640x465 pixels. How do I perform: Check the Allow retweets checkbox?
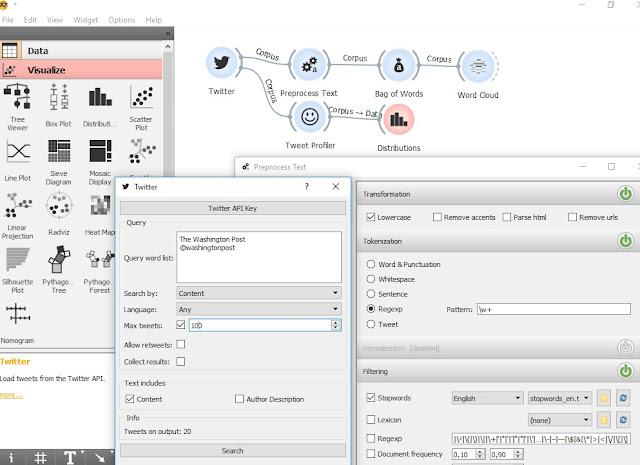pos(181,345)
